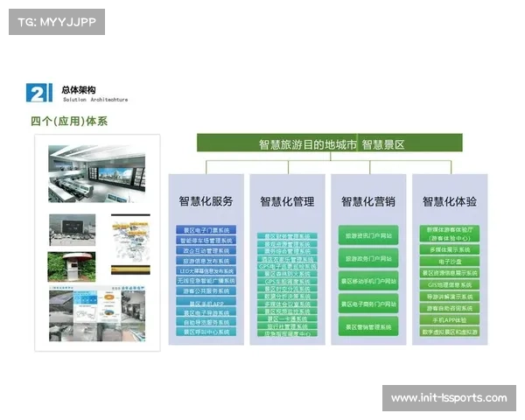Click the 新媒体游客体验厅 box

(450, 234)
